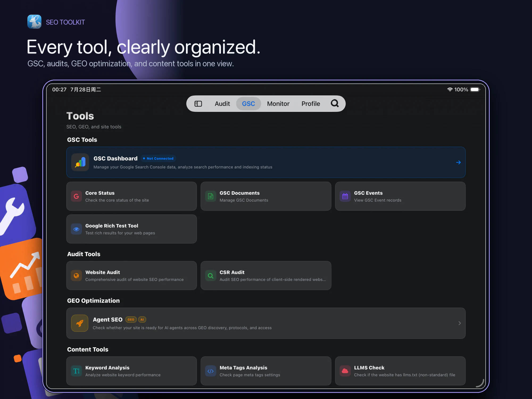
Task: Click the Website Audit globe icon
Action: [76, 276]
